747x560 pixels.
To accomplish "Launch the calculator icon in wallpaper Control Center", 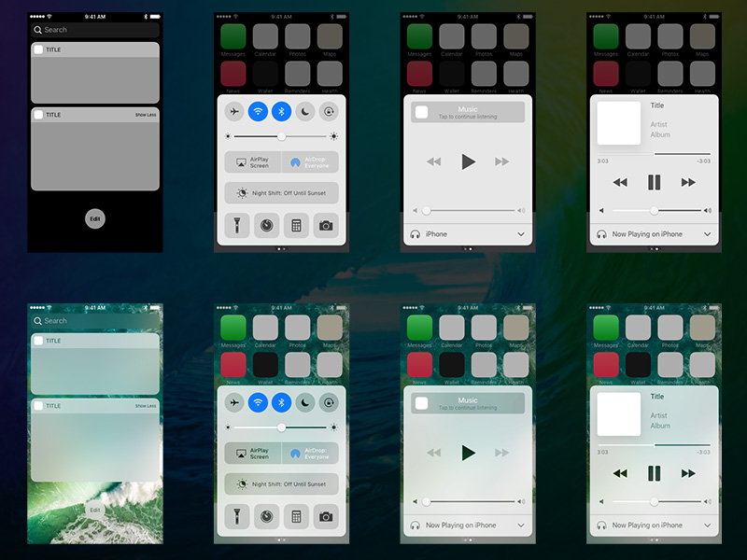I will pos(296,516).
